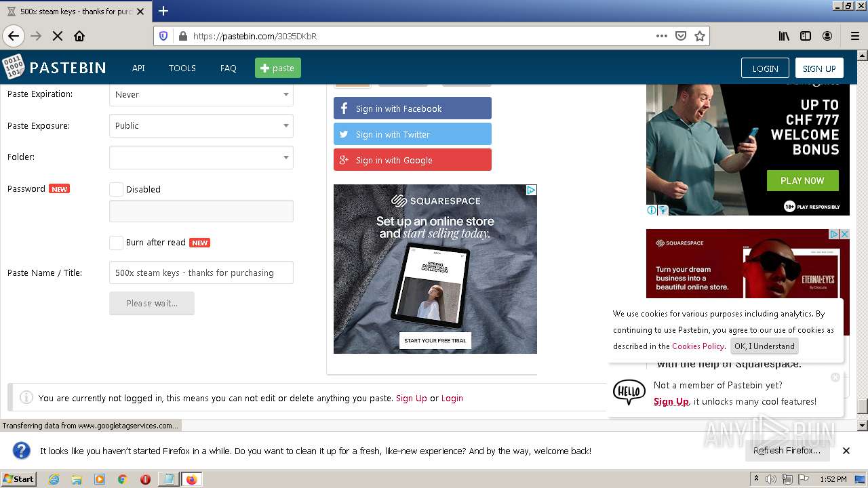Launch Internet Explorer from taskbar

coord(54,479)
